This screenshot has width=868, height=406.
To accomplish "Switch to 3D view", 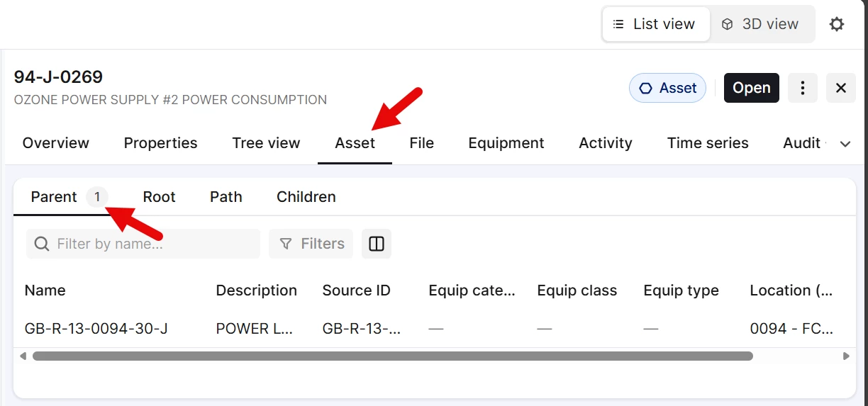I will click(762, 24).
